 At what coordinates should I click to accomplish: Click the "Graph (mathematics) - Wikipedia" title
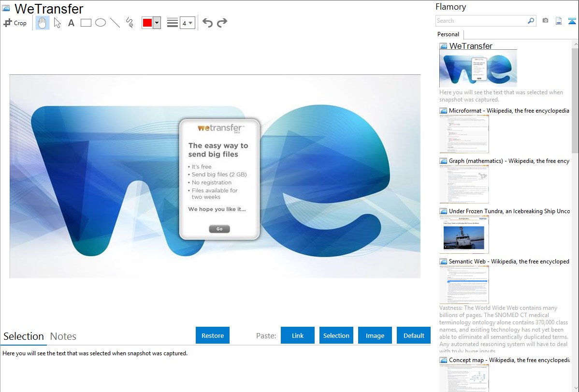509,161
